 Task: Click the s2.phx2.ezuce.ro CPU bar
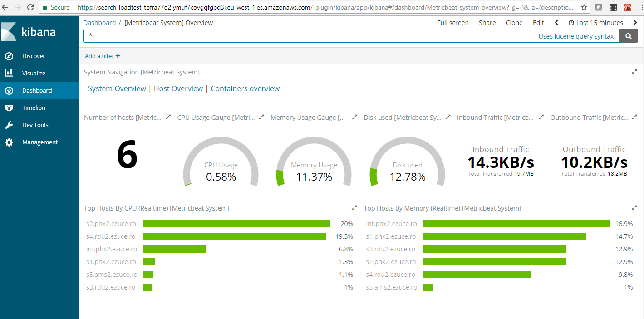click(x=236, y=224)
